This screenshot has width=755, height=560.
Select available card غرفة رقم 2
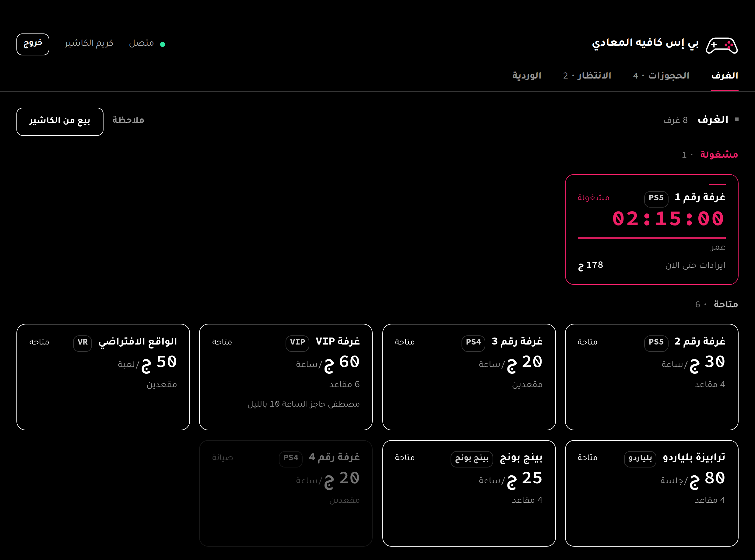click(x=651, y=377)
